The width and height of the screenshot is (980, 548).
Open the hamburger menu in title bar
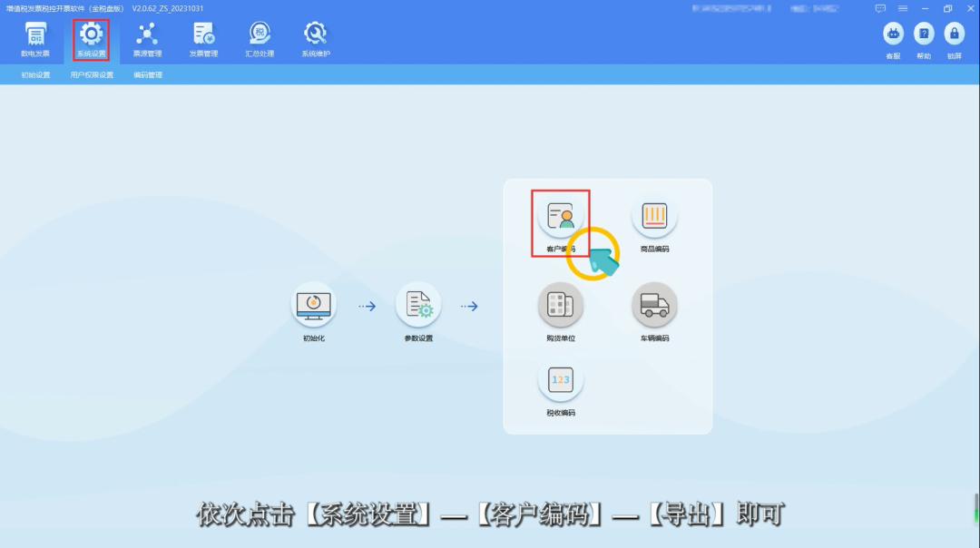[903, 8]
